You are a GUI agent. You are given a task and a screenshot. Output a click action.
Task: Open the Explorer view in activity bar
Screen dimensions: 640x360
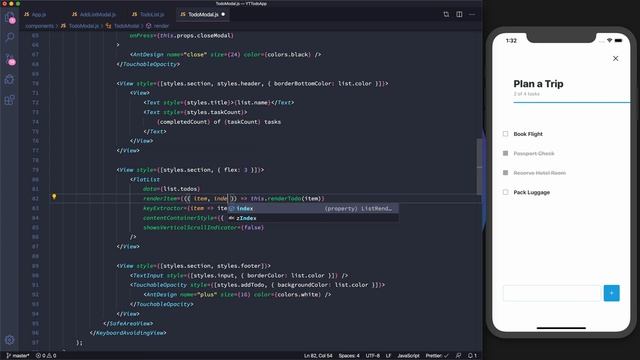[x=9, y=18]
